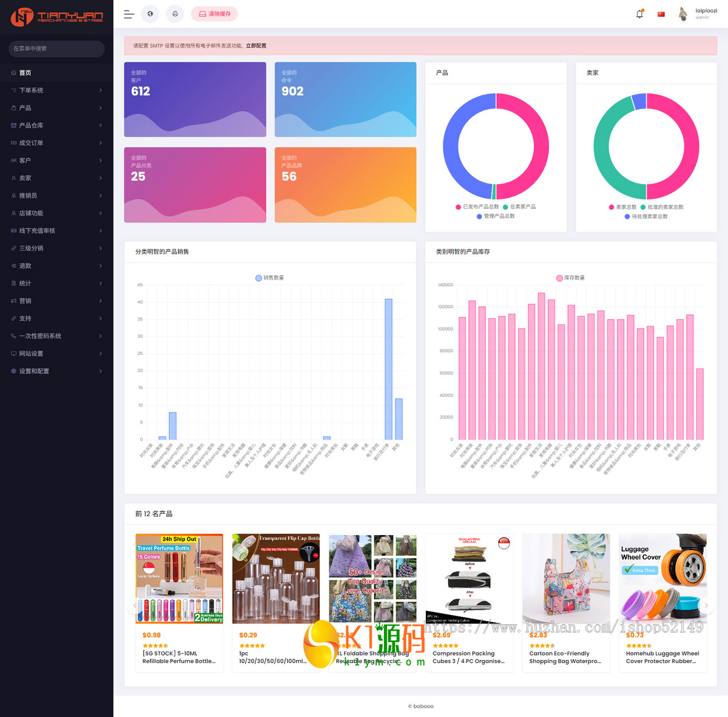Image resolution: width=728 pixels, height=717 pixels.
Task: Click the printer icon in top bar
Action: click(175, 14)
